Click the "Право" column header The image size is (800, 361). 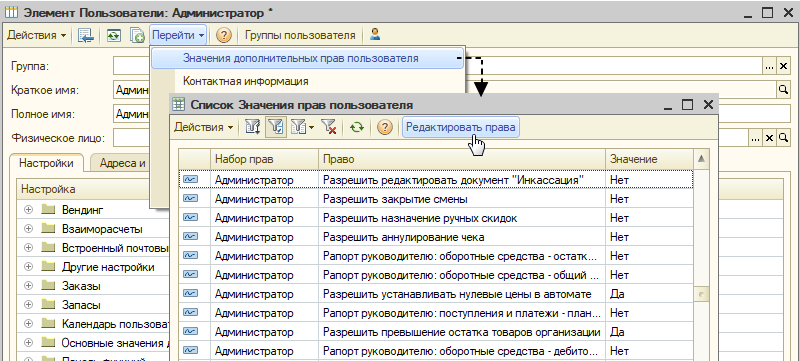[462, 159]
